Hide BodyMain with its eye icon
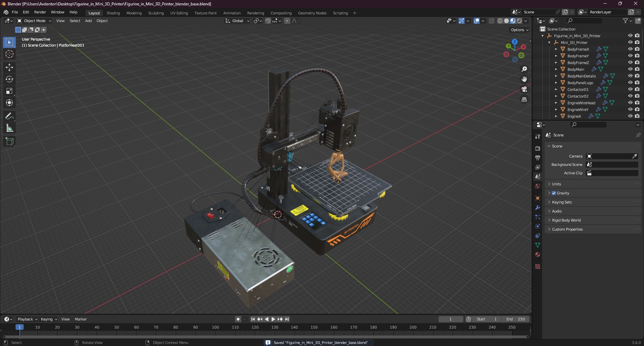644x346 pixels. [x=630, y=69]
